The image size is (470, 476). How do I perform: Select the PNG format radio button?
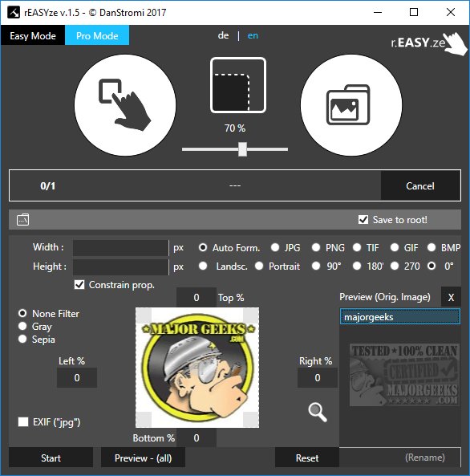316,247
